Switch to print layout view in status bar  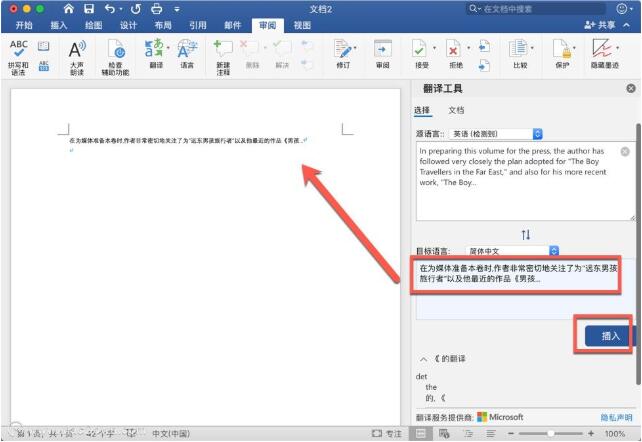(421, 434)
